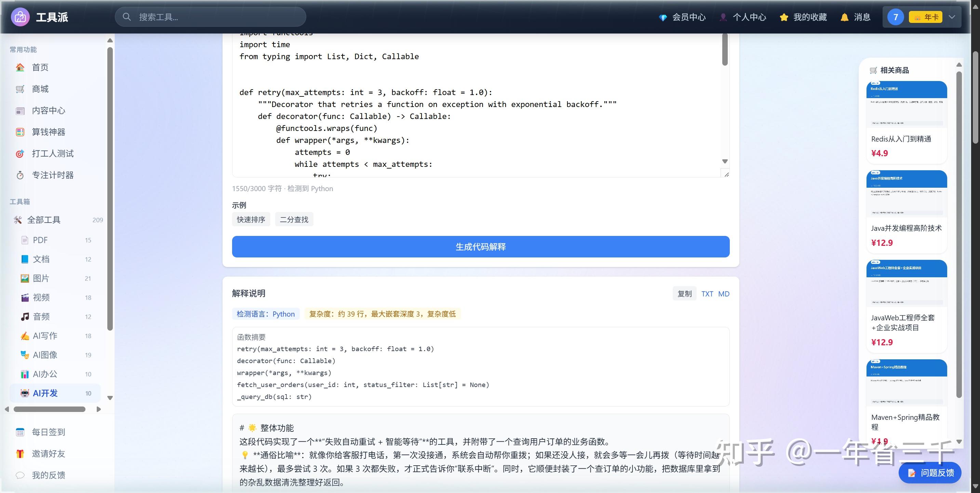
Task: Click the 工具派 logo icon
Action: click(20, 17)
